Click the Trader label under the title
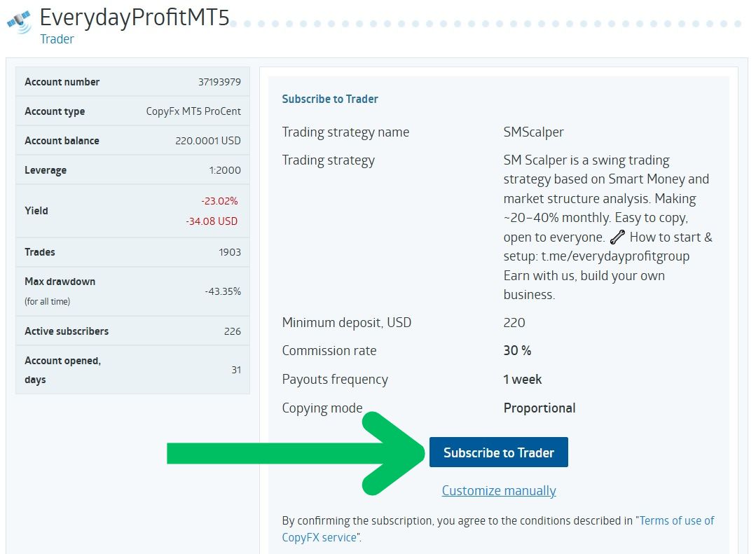The height and width of the screenshot is (554, 756). click(57, 39)
